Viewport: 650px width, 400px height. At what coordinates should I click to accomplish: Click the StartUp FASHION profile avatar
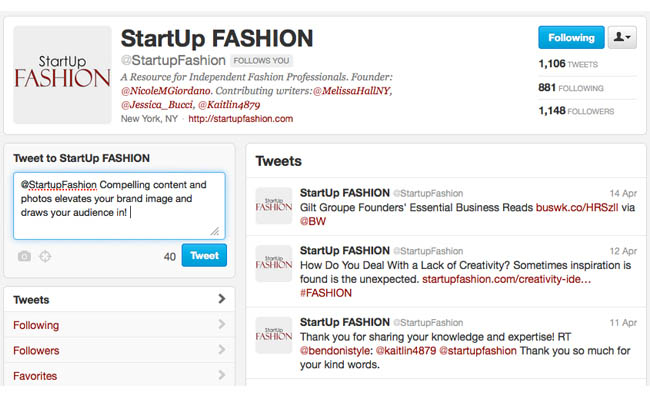pos(62,75)
